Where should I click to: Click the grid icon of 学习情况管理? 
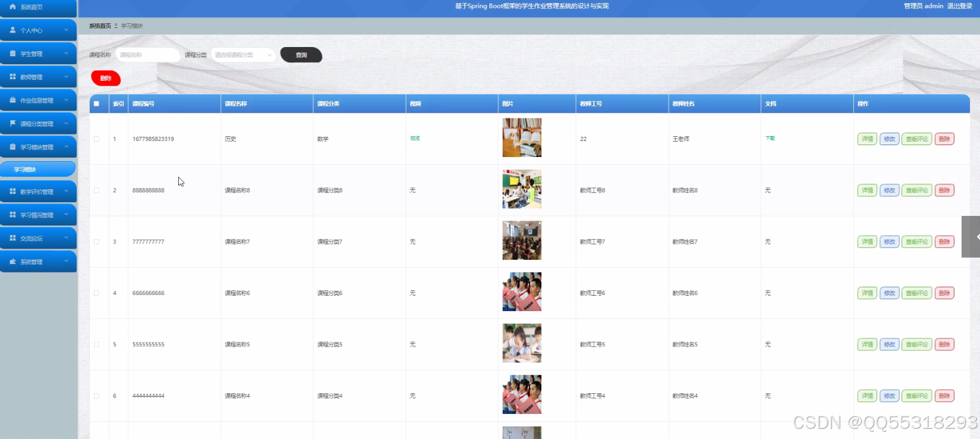pos(12,214)
